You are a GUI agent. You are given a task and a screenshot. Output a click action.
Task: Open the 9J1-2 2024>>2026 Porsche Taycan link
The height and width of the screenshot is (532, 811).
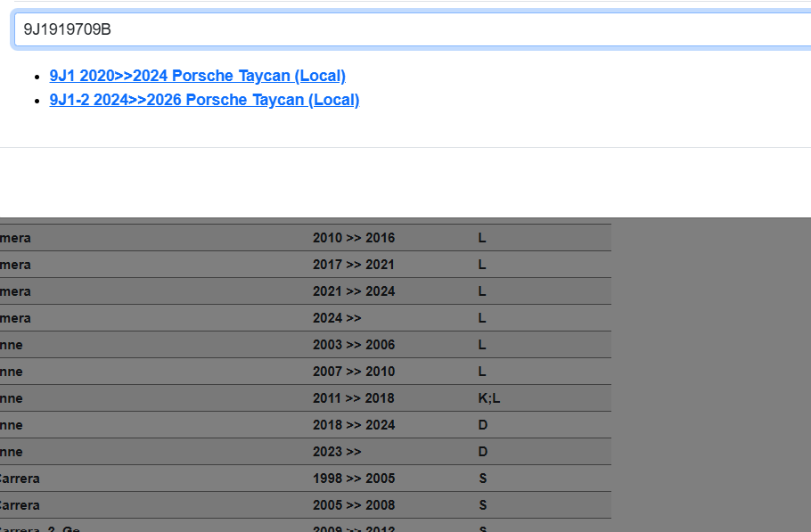click(x=204, y=100)
